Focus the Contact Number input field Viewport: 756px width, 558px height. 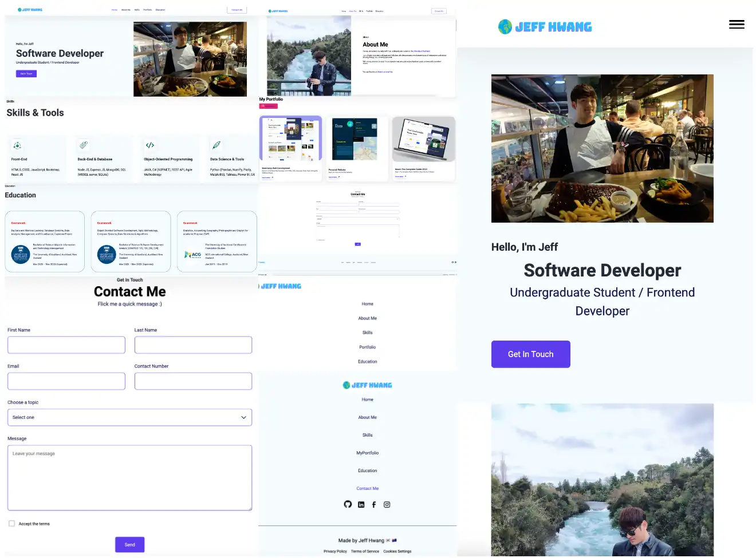193,381
